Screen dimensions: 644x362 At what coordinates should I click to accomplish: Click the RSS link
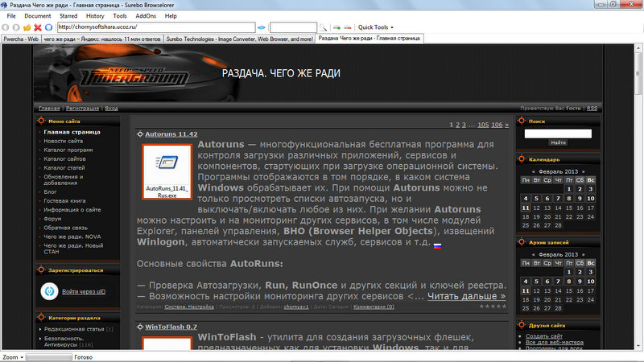[592, 109]
